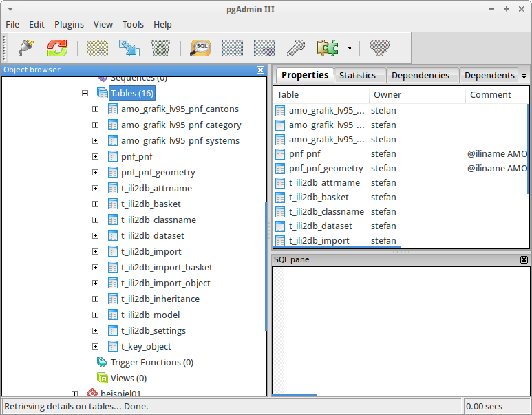Expand the t_ili2db_dataset table node
Image resolution: width=532 pixels, height=415 pixels.
pos(96,235)
